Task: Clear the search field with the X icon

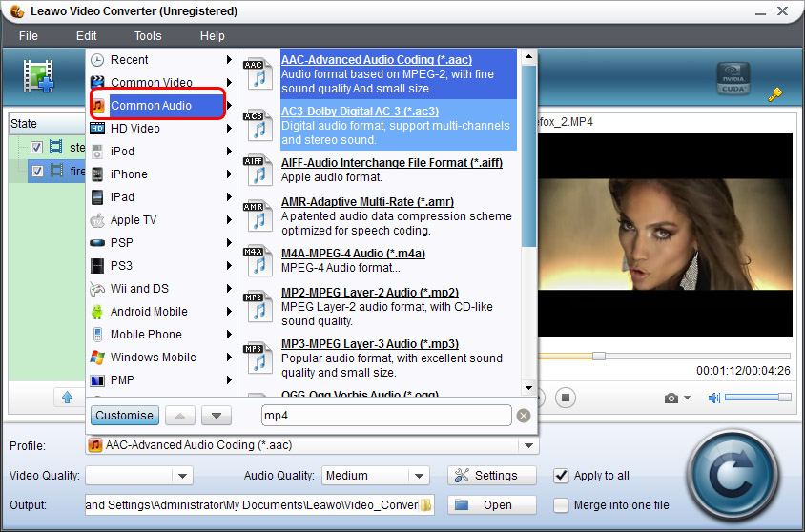Action: 524,416
